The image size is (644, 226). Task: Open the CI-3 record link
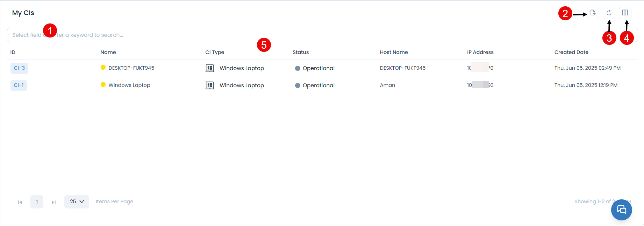pos(19,68)
